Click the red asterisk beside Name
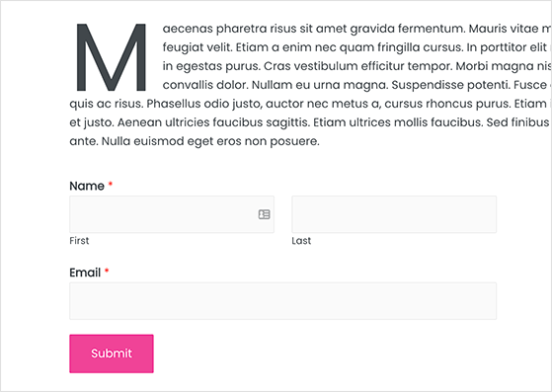This screenshot has height=392, width=552. pyautogui.click(x=111, y=184)
